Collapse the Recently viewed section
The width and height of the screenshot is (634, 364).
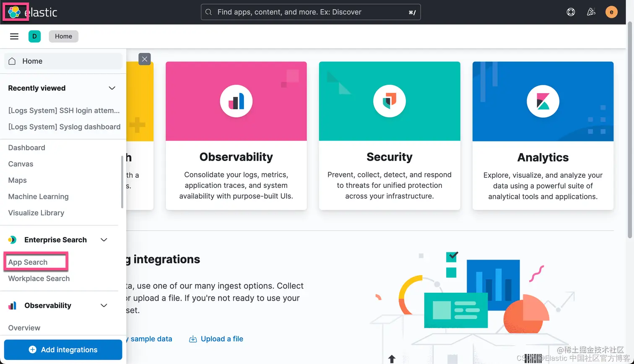pyautogui.click(x=112, y=88)
